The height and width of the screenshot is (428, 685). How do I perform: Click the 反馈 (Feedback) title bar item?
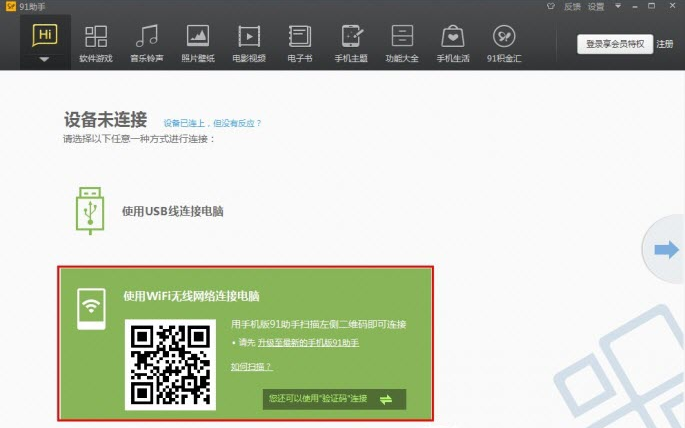click(572, 6)
